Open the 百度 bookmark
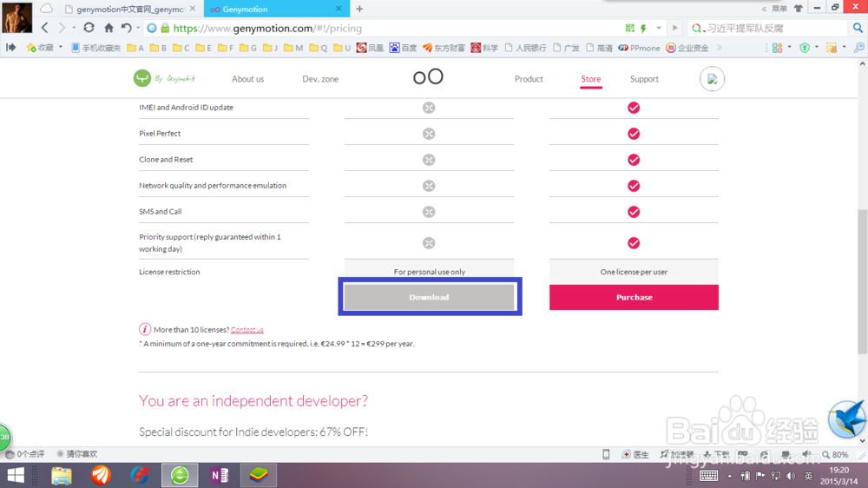868x488 pixels. [403, 48]
